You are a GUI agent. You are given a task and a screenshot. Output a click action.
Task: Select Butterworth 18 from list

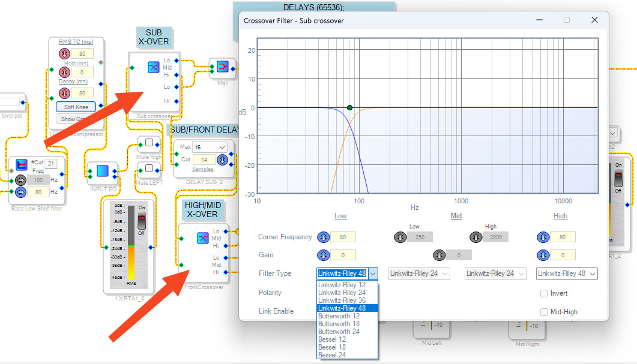pos(348,324)
